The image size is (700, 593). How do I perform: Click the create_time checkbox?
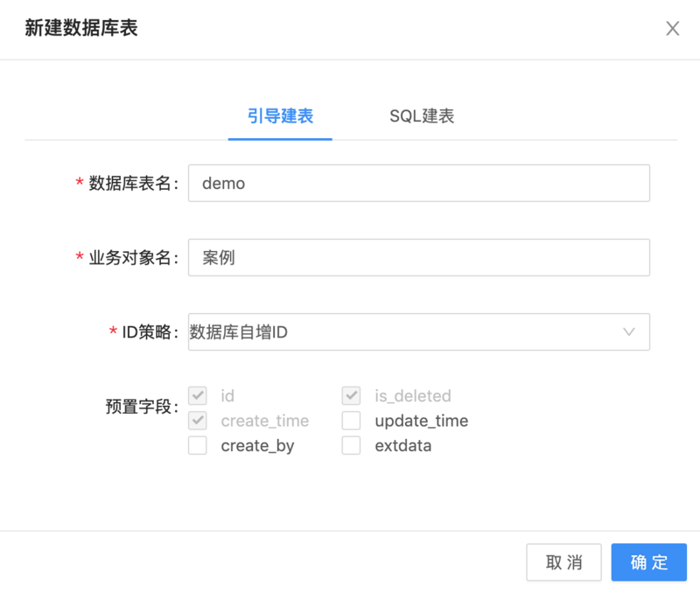pyautogui.click(x=198, y=421)
